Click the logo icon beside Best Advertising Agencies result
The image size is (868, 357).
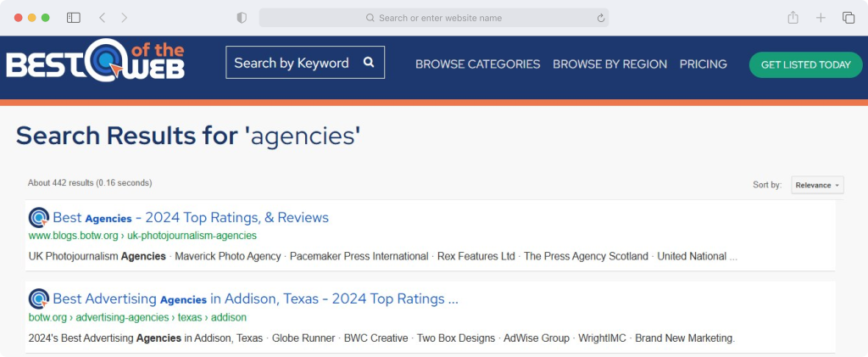click(39, 298)
